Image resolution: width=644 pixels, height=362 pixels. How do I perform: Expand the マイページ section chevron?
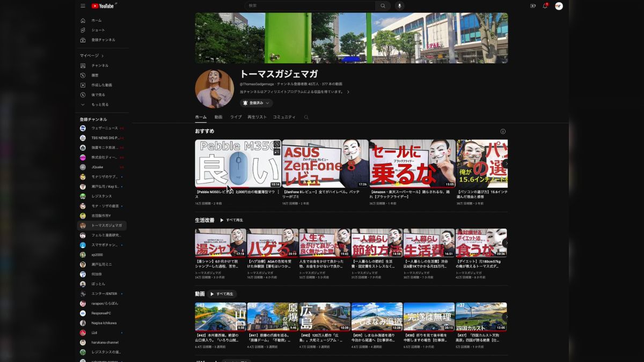tap(103, 55)
